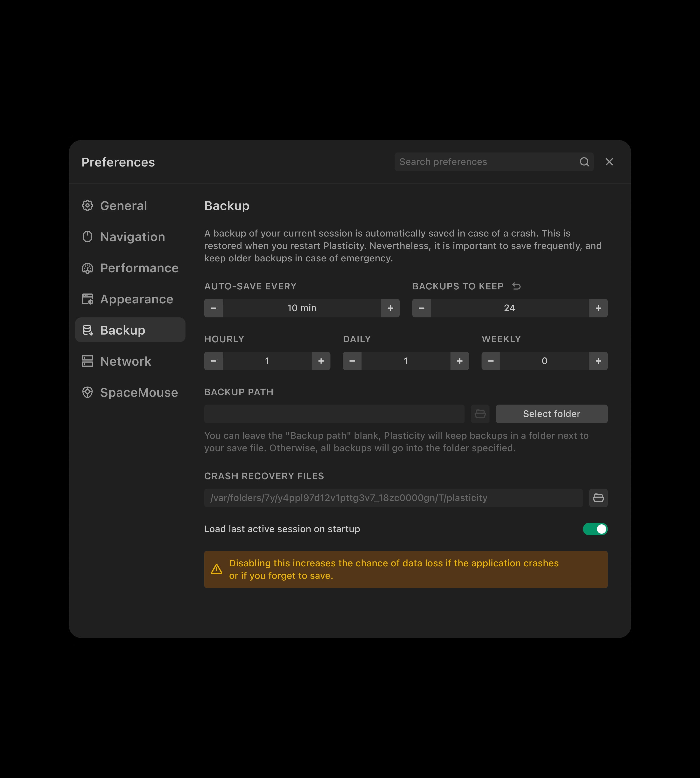Go to Appearance settings
The image size is (700, 778).
tap(130, 299)
